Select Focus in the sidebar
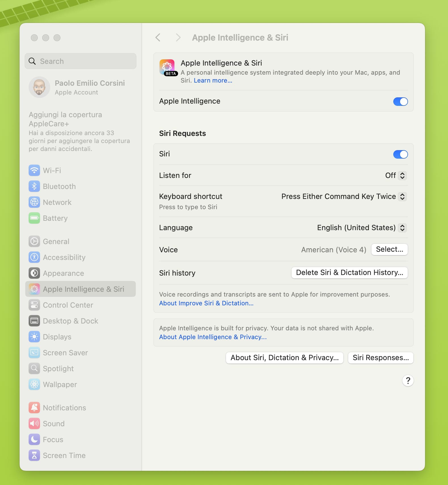The height and width of the screenshot is (485, 448). pos(81,439)
